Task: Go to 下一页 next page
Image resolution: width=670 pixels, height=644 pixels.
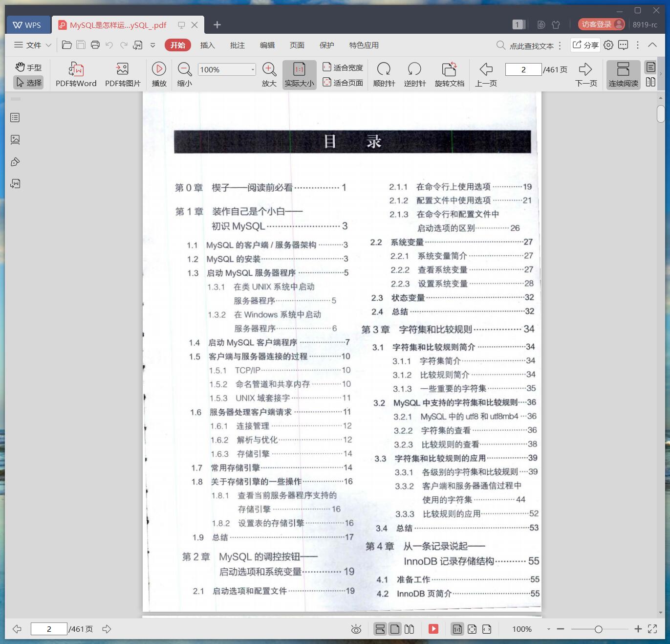Action: pos(586,75)
